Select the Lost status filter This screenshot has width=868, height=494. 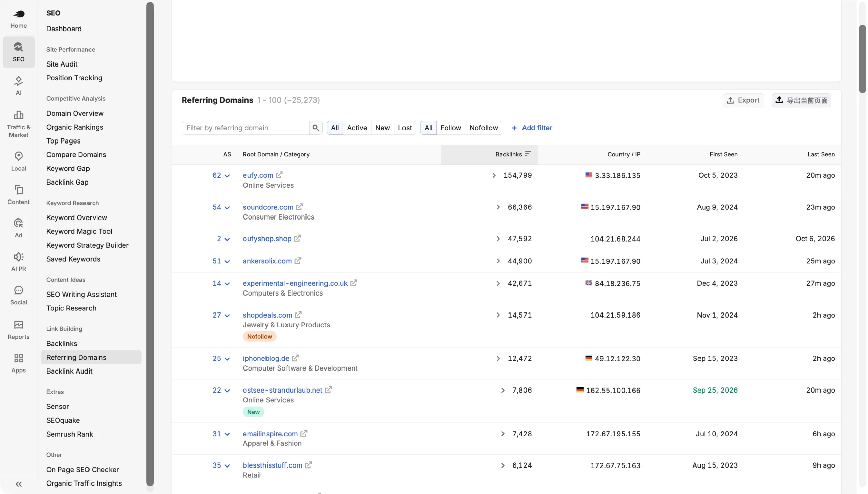point(405,128)
